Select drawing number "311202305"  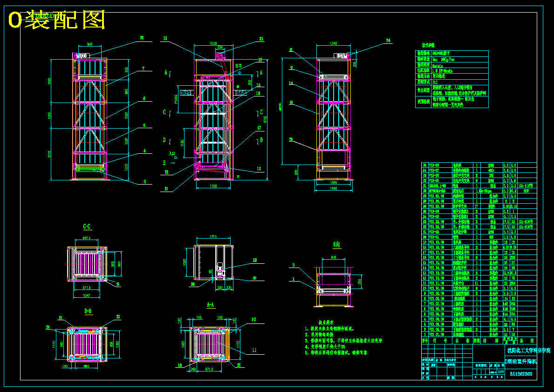click(x=521, y=374)
